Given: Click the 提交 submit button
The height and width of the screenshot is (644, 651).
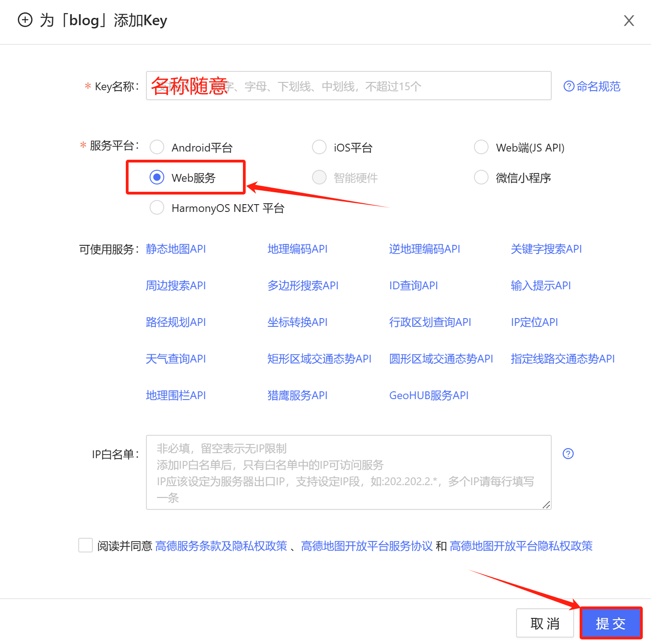Looking at the screenshot, I should point(611,623).
